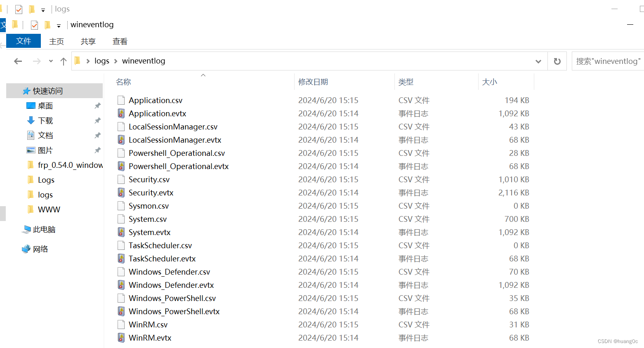Click the Windows_Defender.evtx event log icon

tap(121, 285)
